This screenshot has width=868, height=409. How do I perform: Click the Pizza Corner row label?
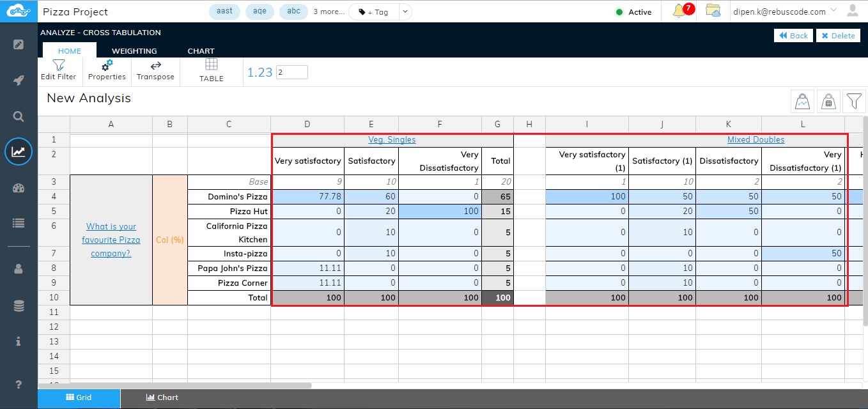coord(229,283)
